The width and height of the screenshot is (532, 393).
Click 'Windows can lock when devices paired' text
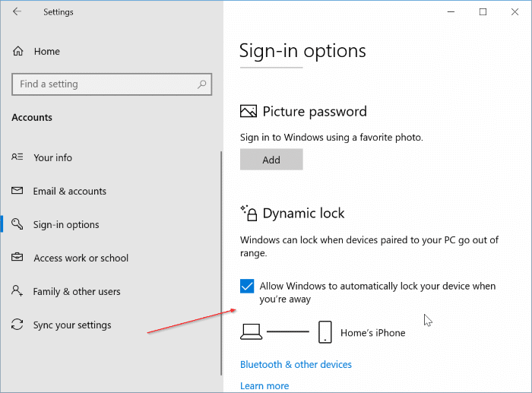[369, 246]
